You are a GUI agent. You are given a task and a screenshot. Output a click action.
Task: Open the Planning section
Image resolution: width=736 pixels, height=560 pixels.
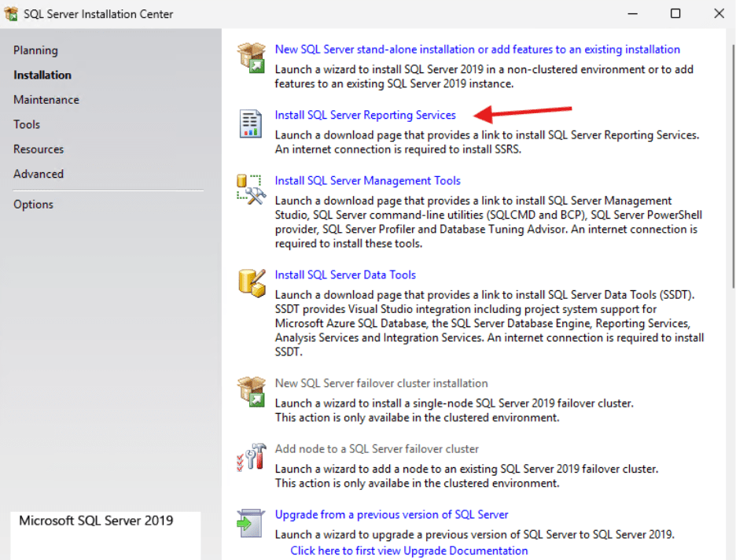[35, 50]
